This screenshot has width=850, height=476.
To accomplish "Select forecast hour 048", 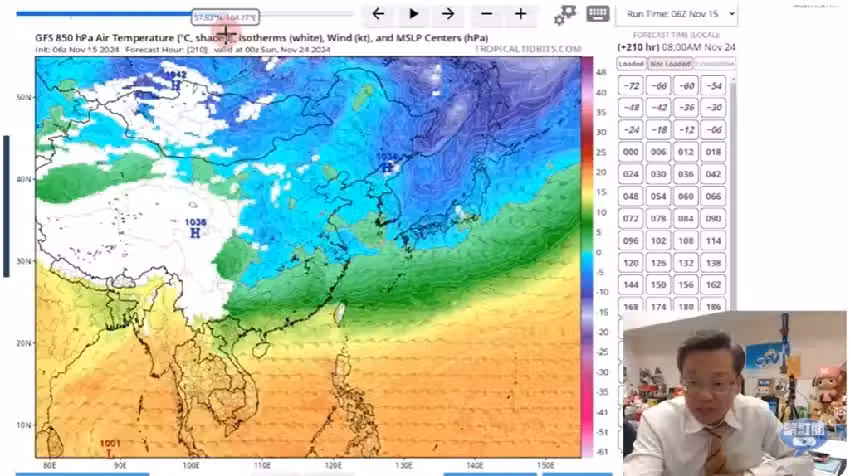I will coord(631,197).
